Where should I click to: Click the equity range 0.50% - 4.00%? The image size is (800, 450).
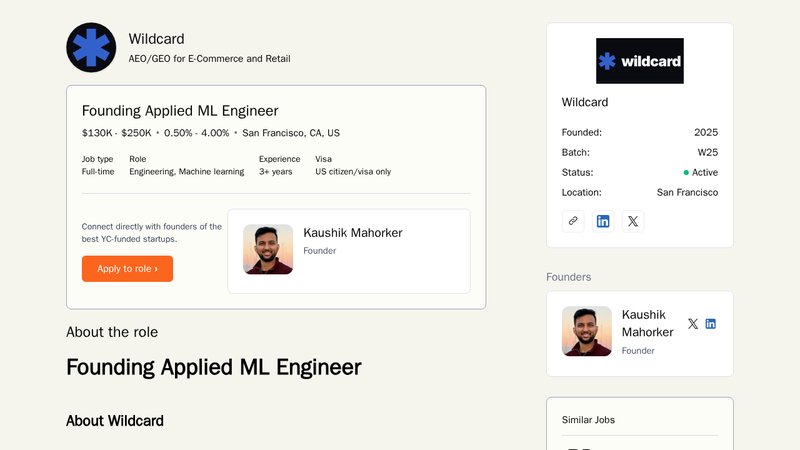pos(196,133)
